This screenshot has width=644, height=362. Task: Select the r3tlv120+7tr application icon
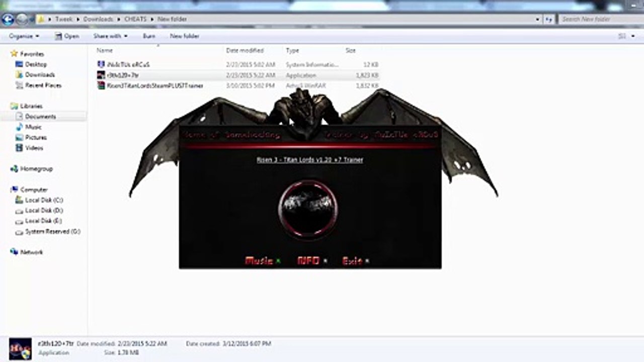pos(101,75)
